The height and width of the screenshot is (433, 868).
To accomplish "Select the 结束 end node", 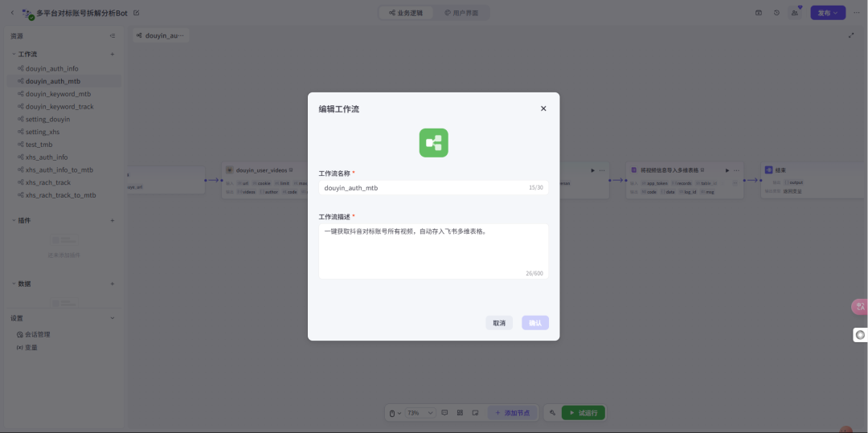I will pos(813,180).
